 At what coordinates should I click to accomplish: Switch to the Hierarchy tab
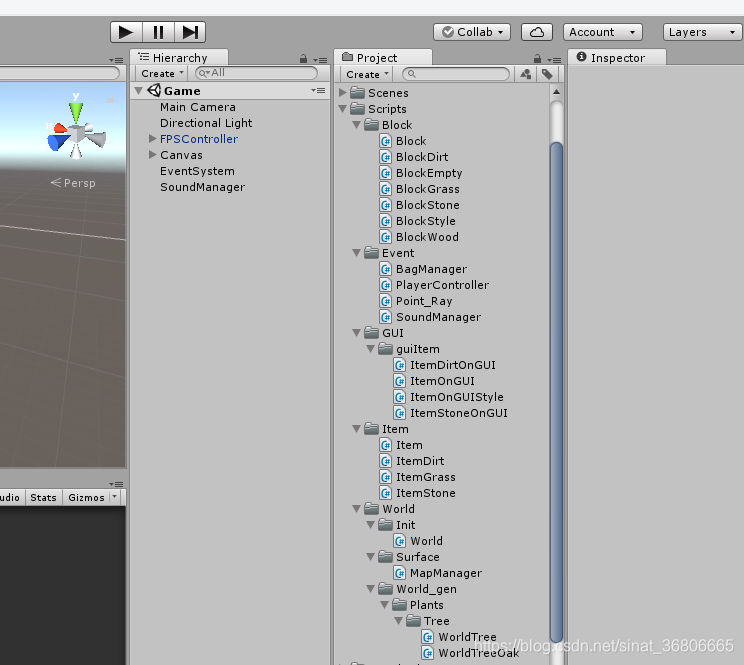(179, 57)
